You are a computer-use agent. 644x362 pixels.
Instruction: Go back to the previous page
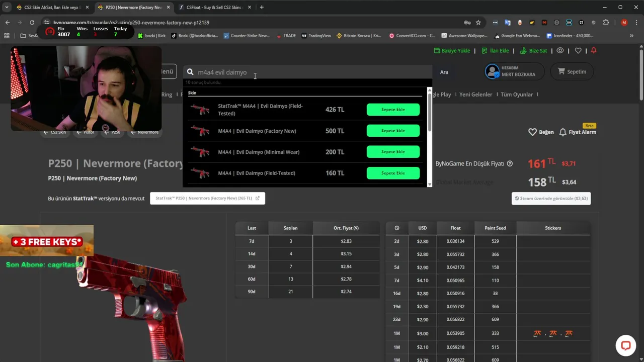click(7, 23)
